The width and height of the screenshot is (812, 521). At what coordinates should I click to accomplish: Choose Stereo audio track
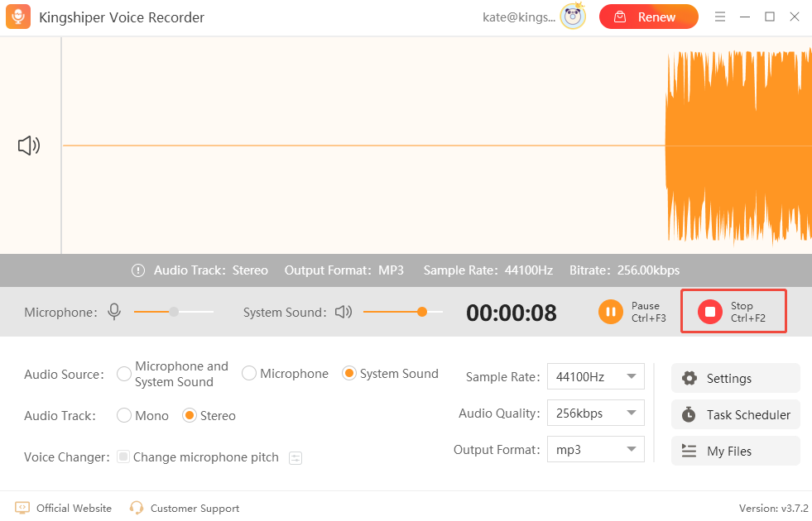190,415
